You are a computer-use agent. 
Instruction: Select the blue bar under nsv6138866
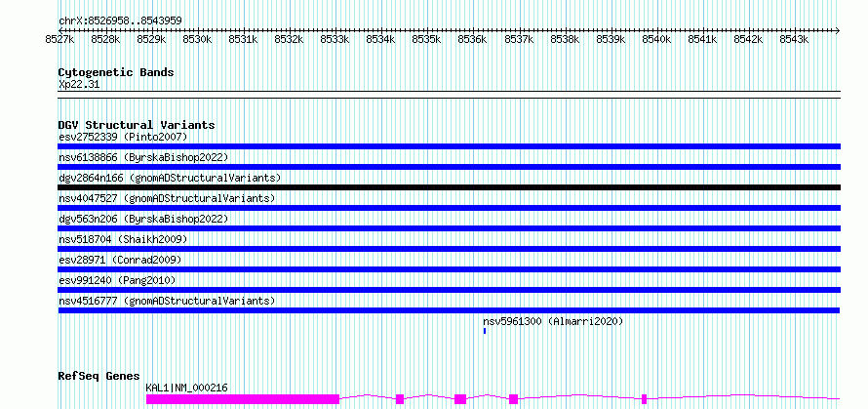click(x=449, y=167)
